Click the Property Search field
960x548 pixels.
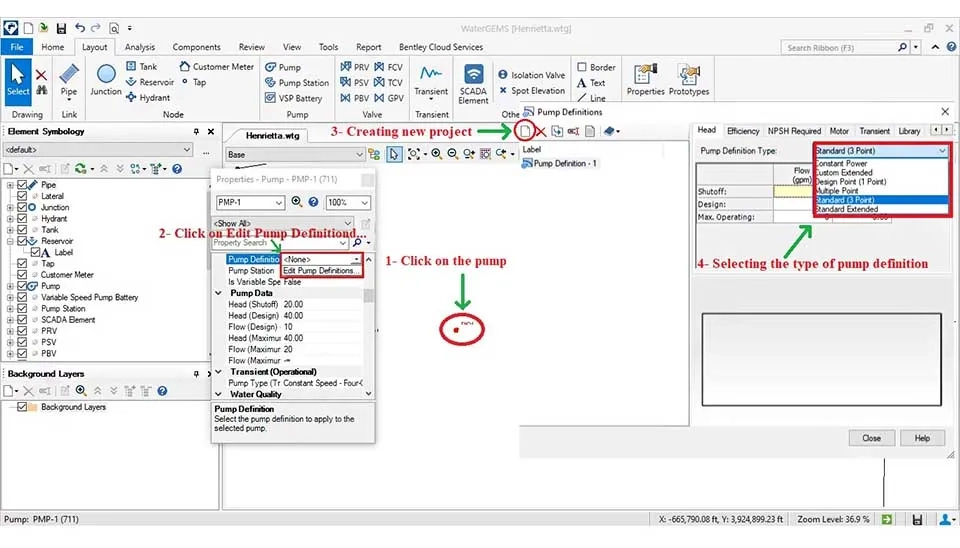(x=279, y=243)
